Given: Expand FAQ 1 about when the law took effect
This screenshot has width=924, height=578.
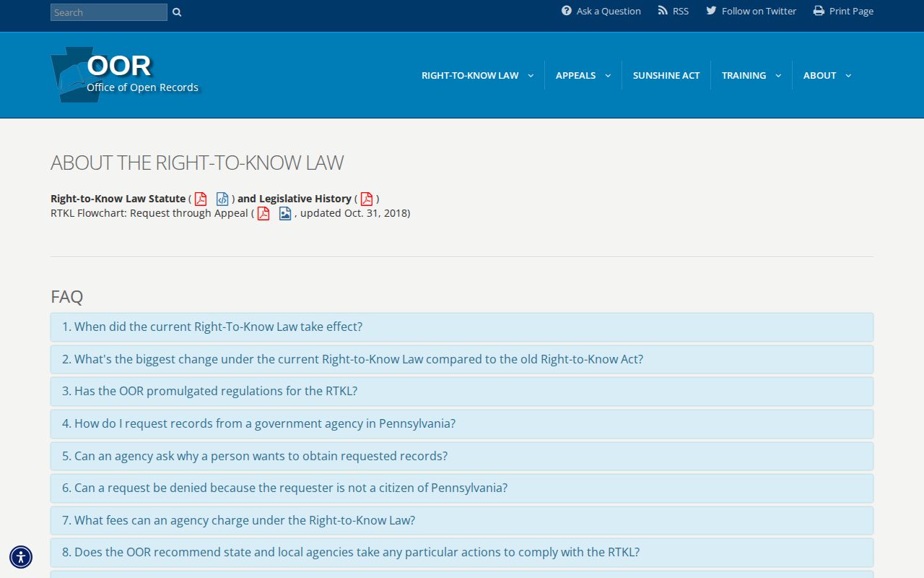Looking at the screenshot, I should (462, 327).
